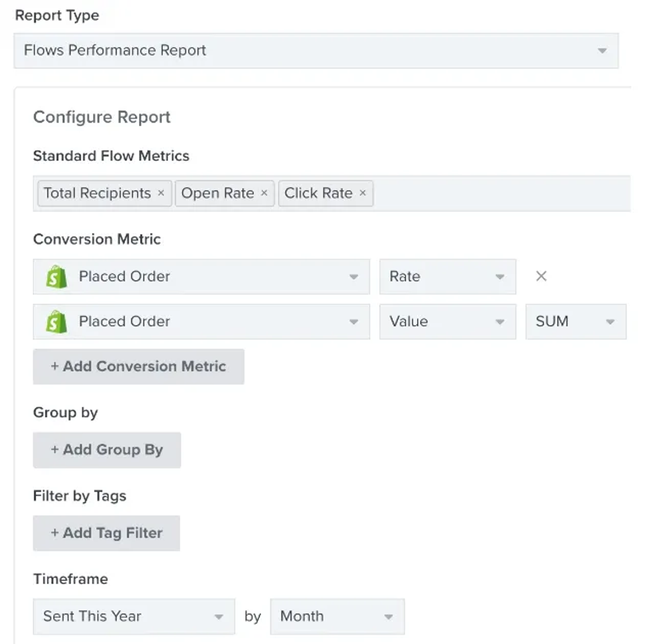Change the SUM aggregation dropdown
This screenshot has height=644, width=650.
[x=576, y=322]
